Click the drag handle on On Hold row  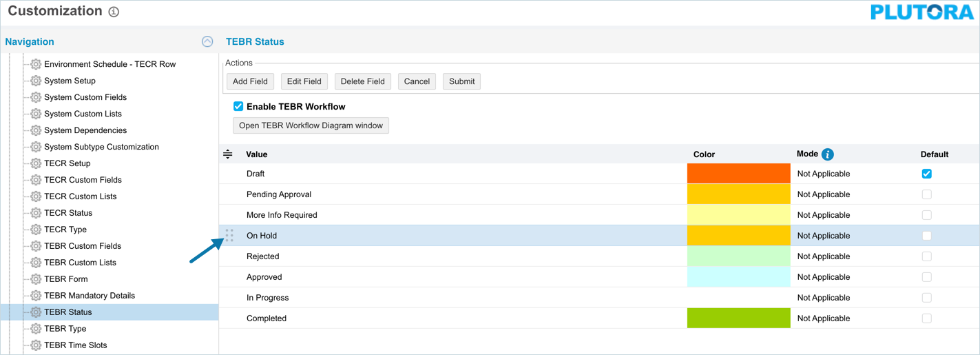229,236
